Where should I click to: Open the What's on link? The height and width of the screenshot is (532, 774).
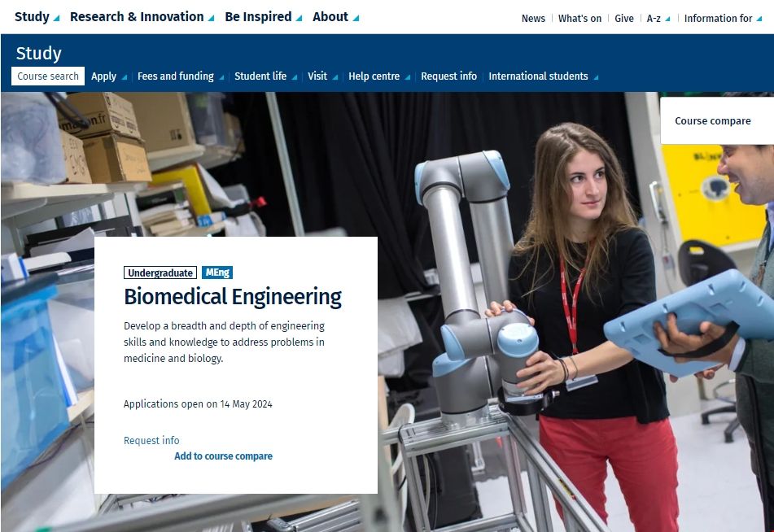coord(579,19)
